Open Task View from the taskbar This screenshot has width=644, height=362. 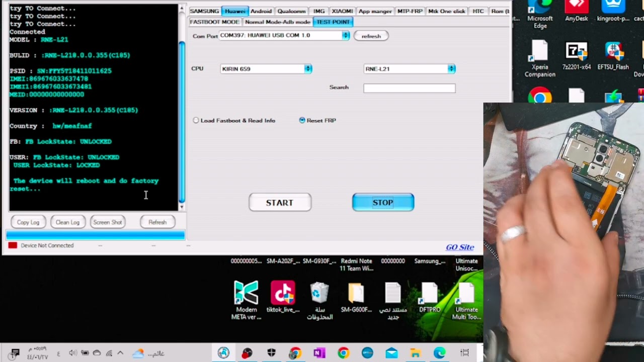pos(465,353)
